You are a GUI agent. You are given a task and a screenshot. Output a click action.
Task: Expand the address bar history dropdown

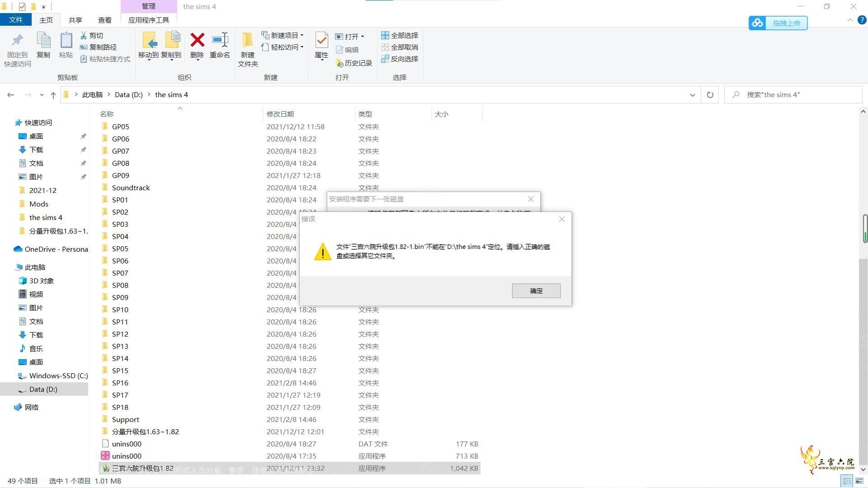(692, 95)
